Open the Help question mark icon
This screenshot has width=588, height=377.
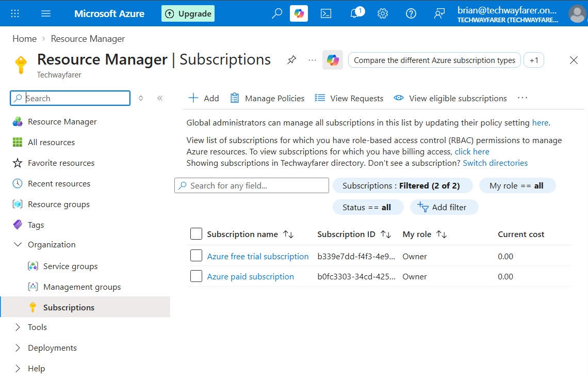411,14
